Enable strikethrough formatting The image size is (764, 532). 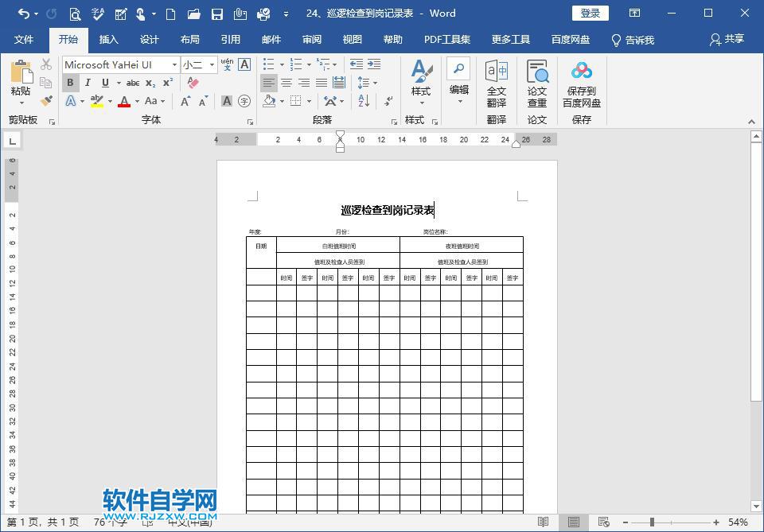tap(134, 82)
